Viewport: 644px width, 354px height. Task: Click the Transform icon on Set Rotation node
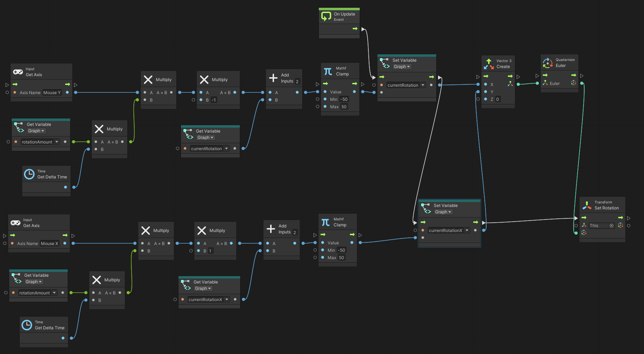pos(587,205)
